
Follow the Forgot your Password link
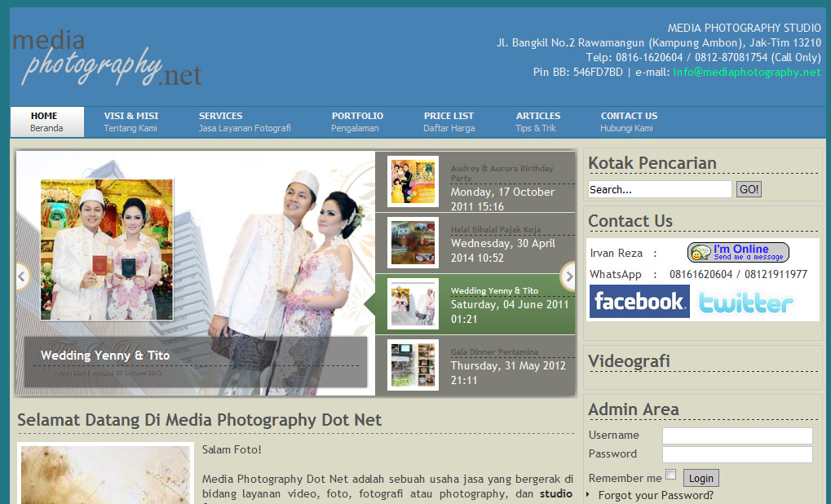(x=655, y=495)
